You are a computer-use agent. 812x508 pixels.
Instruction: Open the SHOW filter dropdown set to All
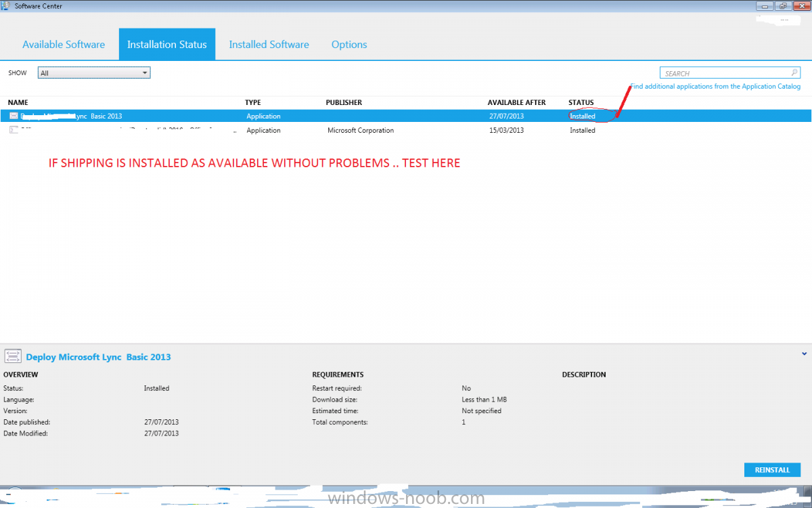click(x=94, y=72)
